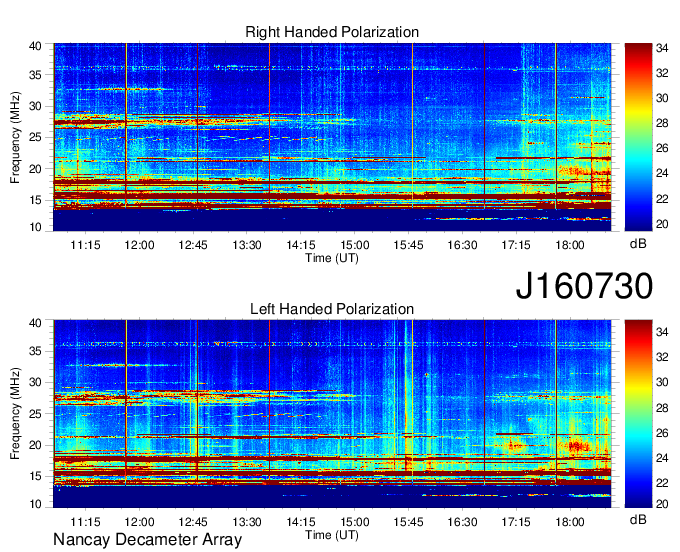Select the J160730 observation label
Image resolution: width=680 pixels, height=552 pixels.
pyautogui.click(x=584, y=286)
